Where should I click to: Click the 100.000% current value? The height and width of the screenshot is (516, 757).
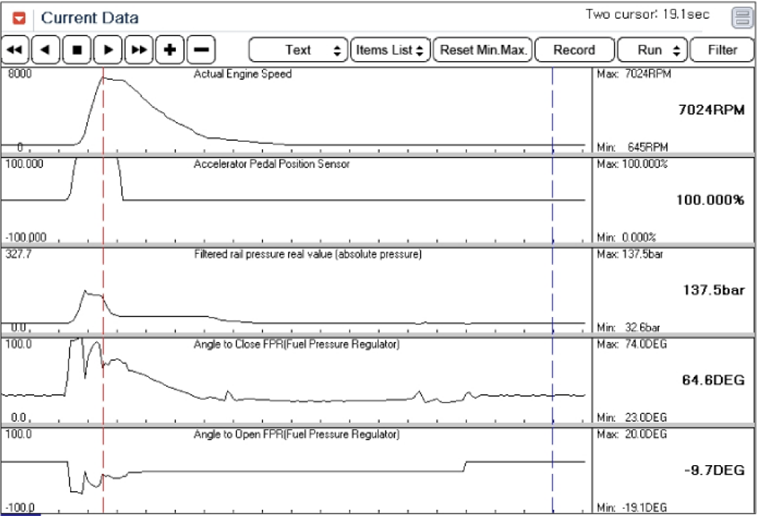click(710, 200)
